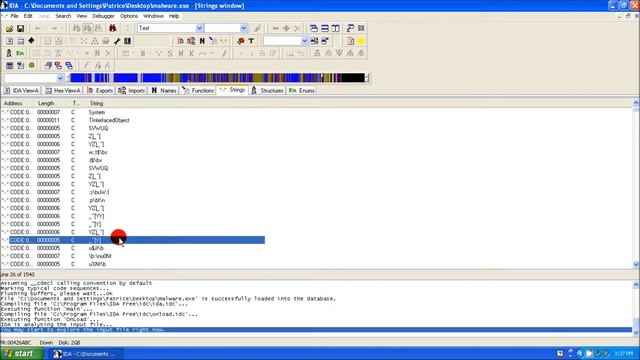Click the structures toolbar icon beside En
The width and height of the screenshot is (640, 360).
(9, 53)
